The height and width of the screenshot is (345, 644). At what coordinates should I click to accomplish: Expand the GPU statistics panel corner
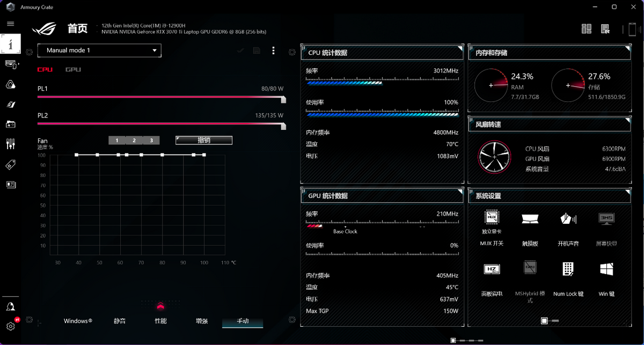(460, 192)
